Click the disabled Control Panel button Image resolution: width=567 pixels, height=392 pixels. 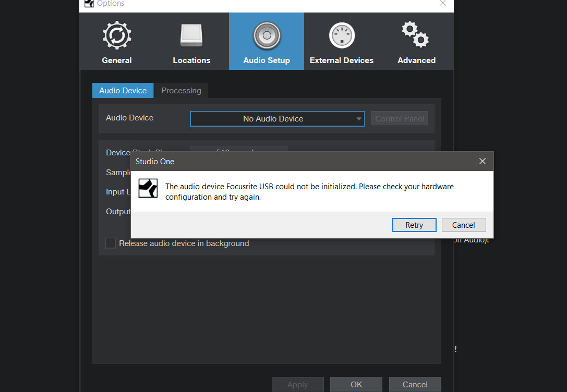(400, 118)
